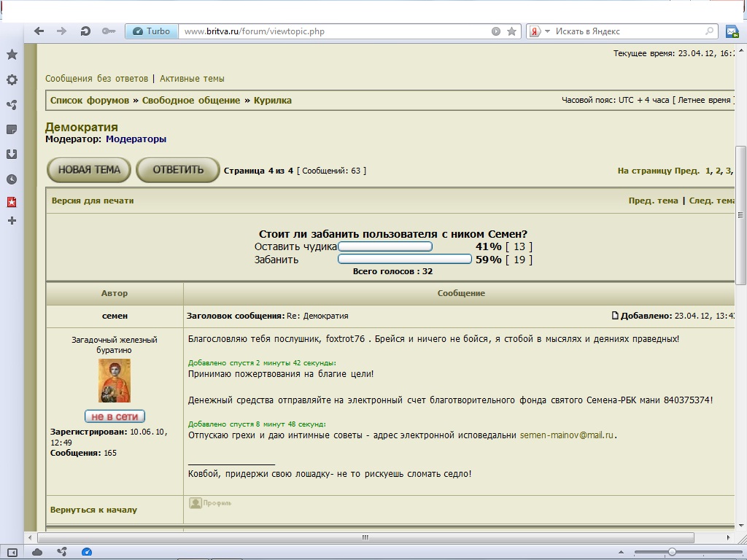This screenshot has width=747, height=560.
Task: Toggle the side panel at bottom-left
Action: [12, 552]
